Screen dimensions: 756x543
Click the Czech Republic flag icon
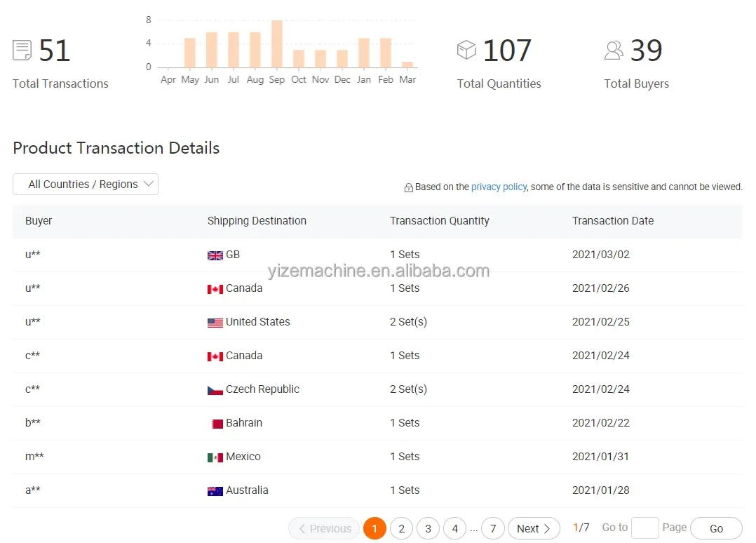coord(215,390)
